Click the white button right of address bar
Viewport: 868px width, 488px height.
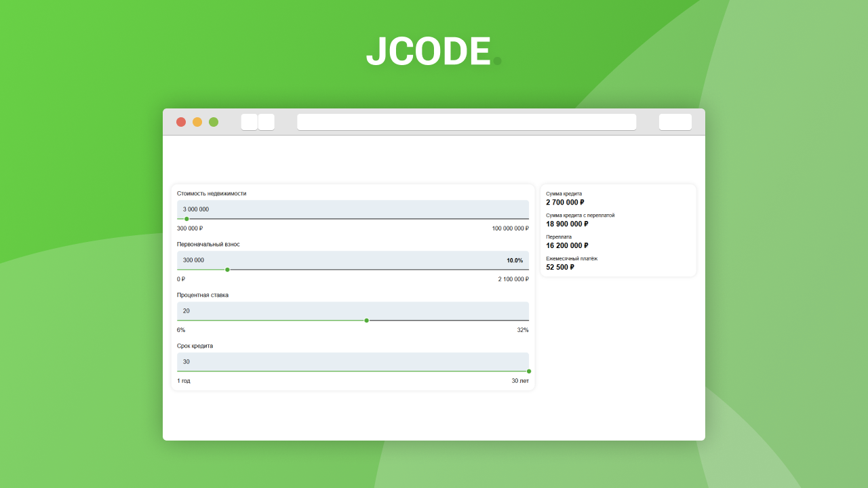point(675,122)
